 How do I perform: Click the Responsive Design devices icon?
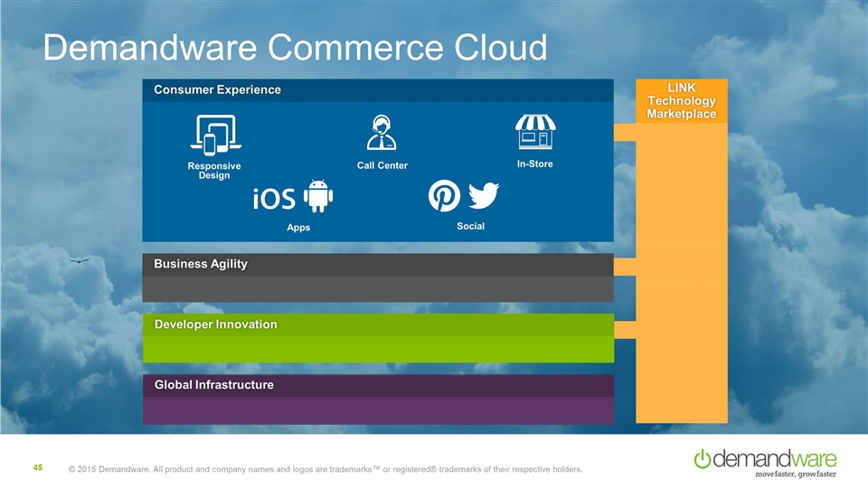[215, 136]
